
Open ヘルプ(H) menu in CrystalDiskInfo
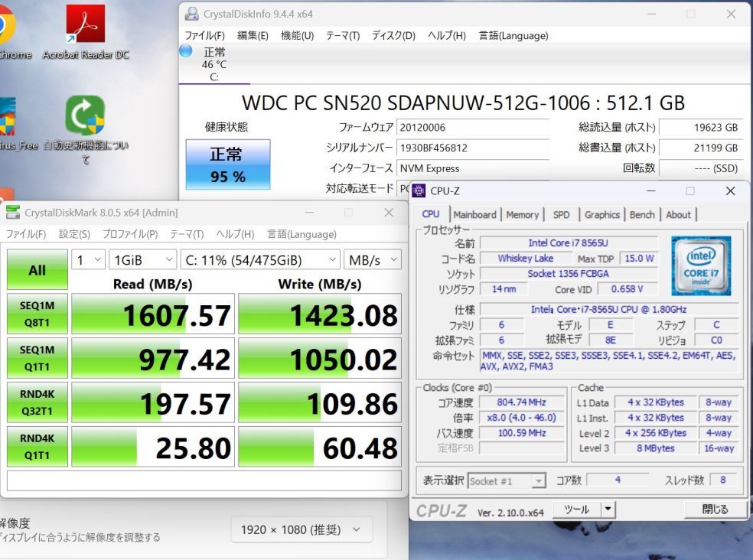447,35
